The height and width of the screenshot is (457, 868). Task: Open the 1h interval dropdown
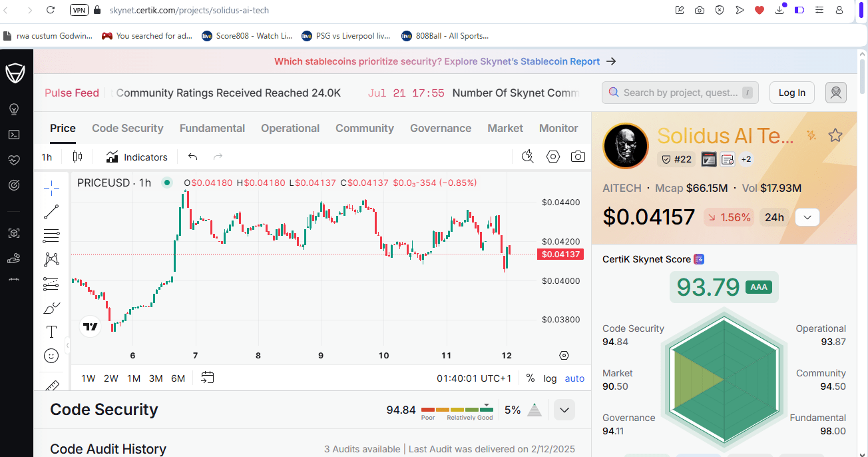(x=47, y=157)
